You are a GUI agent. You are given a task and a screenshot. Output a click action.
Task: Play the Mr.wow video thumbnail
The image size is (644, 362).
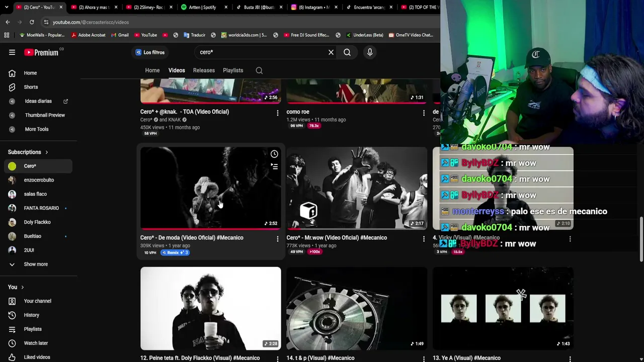357,188
